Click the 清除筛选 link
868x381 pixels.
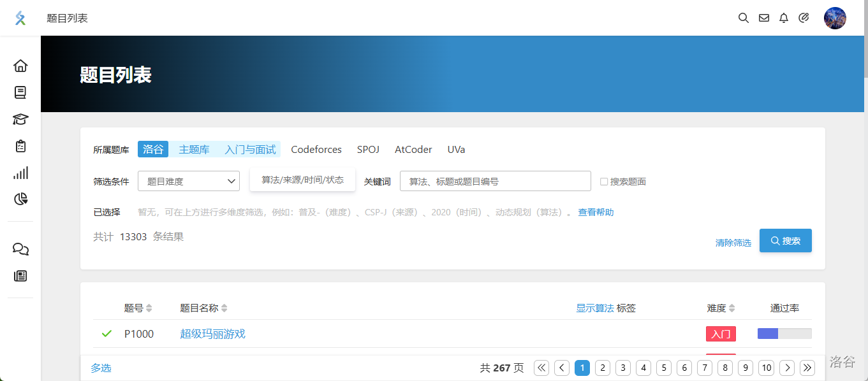coord(733,243)
